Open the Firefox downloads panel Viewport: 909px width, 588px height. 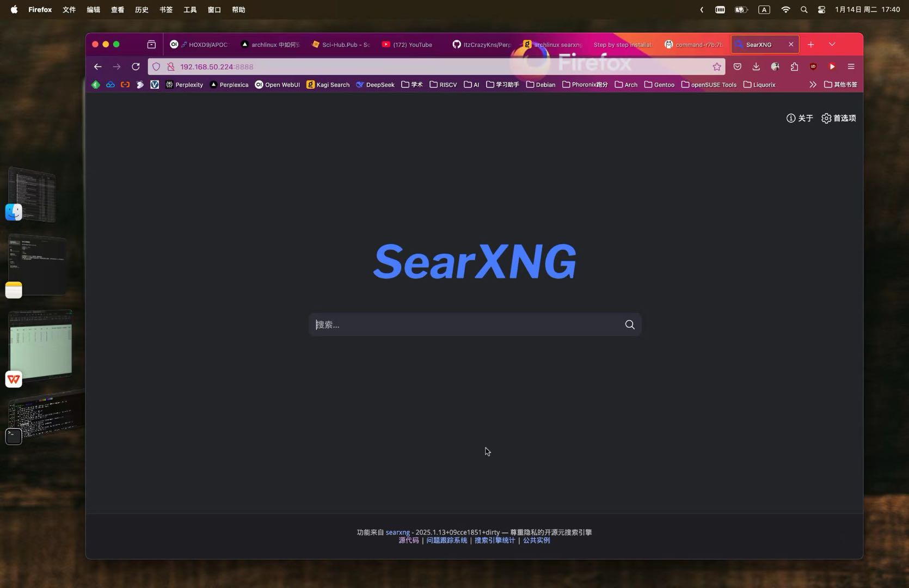(756, 66)
